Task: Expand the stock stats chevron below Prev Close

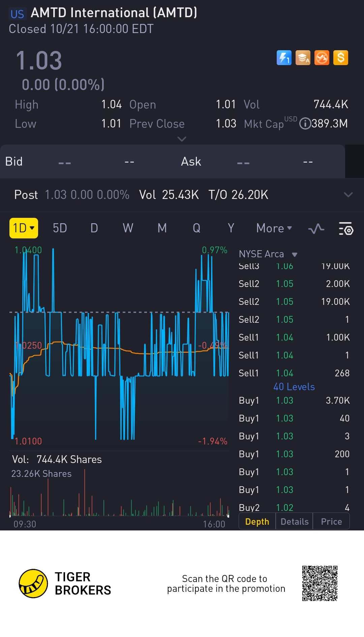Action: pos(182,139)
